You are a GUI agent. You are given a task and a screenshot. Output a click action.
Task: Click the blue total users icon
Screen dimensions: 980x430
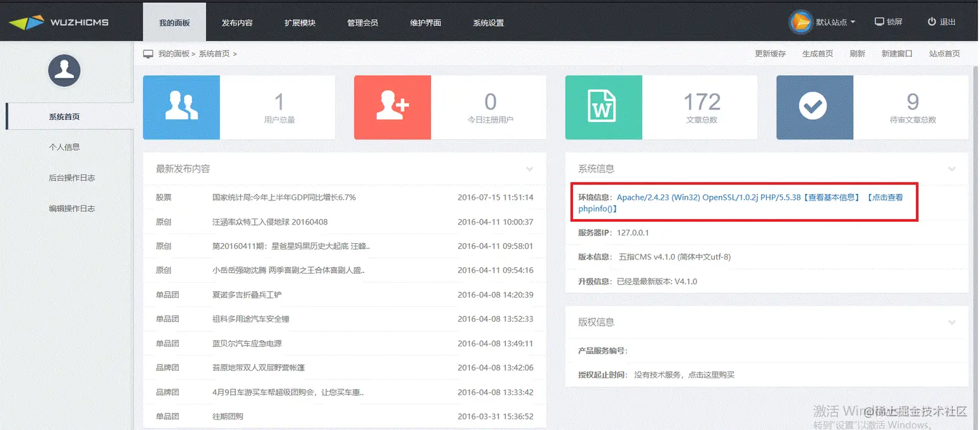pyautogui.click(x=181, y=107)
